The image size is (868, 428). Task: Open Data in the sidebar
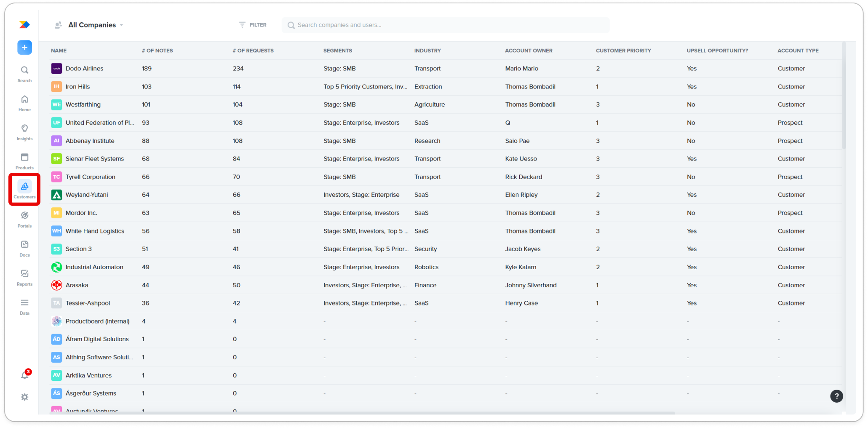pos(24,307)
